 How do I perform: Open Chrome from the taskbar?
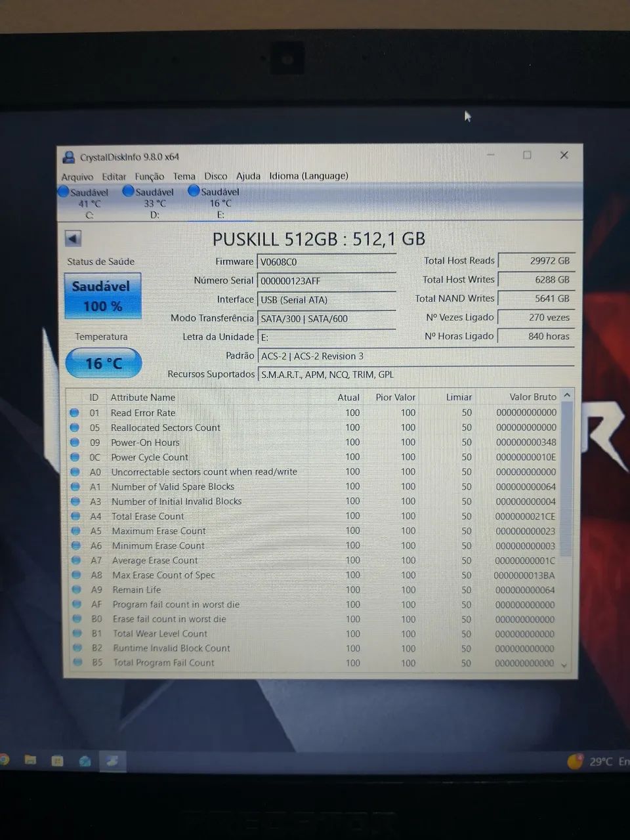pyautogui.click(x=3, y=760)
